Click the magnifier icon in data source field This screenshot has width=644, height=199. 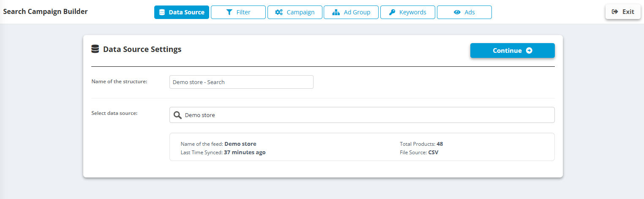pos(178,115)
